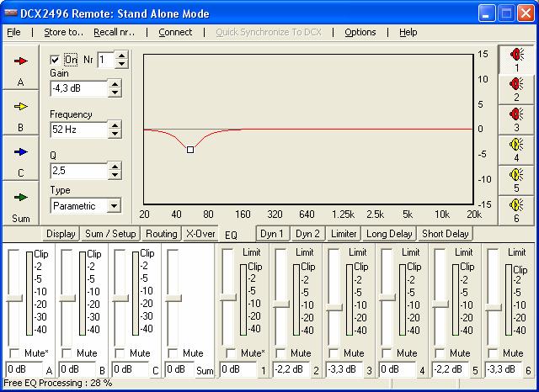Switch to the X-Over tab
Screen dimensions: 539x392
(200, 234)
